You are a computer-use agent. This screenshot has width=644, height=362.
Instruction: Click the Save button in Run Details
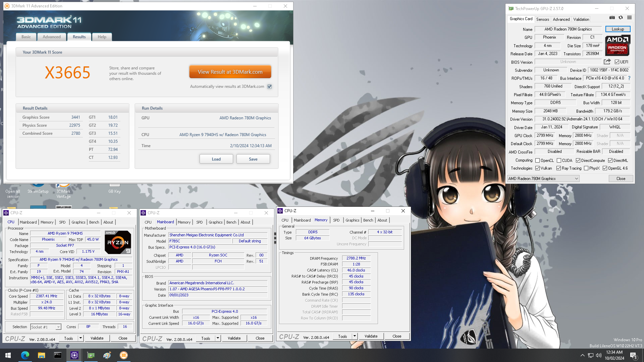coord(253,159)
